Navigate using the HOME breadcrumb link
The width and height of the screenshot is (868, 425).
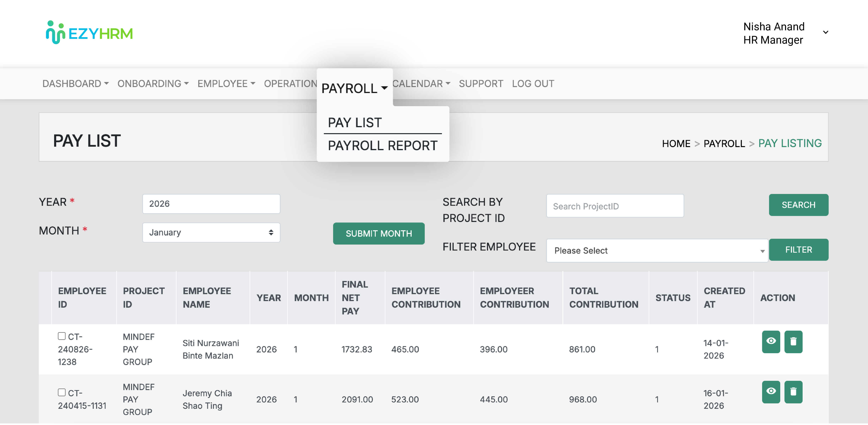tap(676, 143)
